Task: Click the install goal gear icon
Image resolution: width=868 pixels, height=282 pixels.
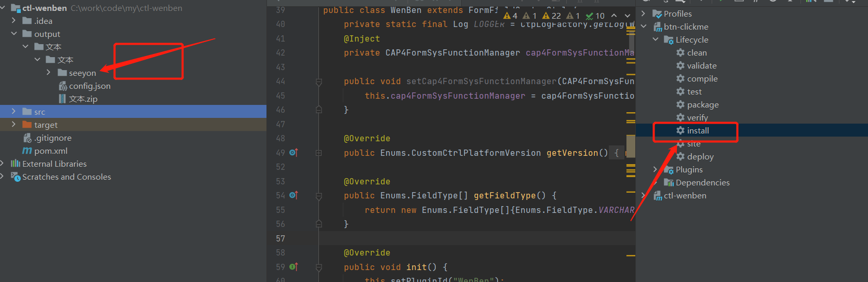Action: tap(680, 130)
